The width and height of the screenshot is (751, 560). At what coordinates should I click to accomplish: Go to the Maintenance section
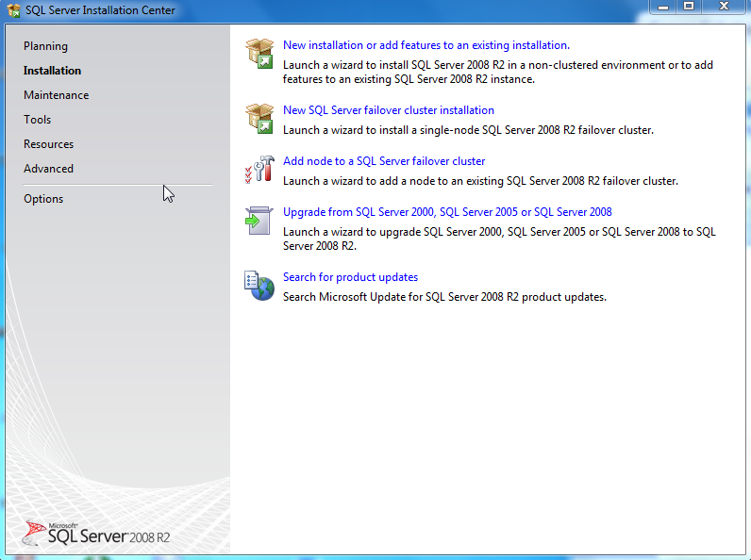pyautogui.click(x=56, y=95)
